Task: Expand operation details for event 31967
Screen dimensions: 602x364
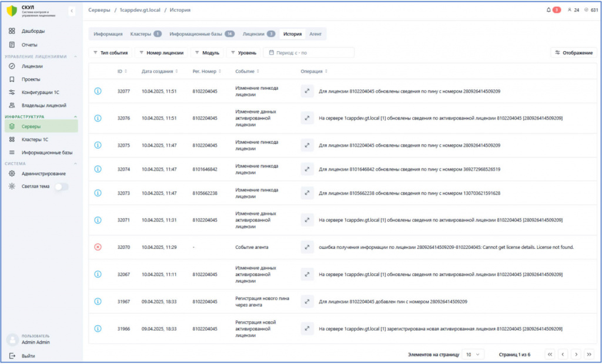Action: [307, 302]
